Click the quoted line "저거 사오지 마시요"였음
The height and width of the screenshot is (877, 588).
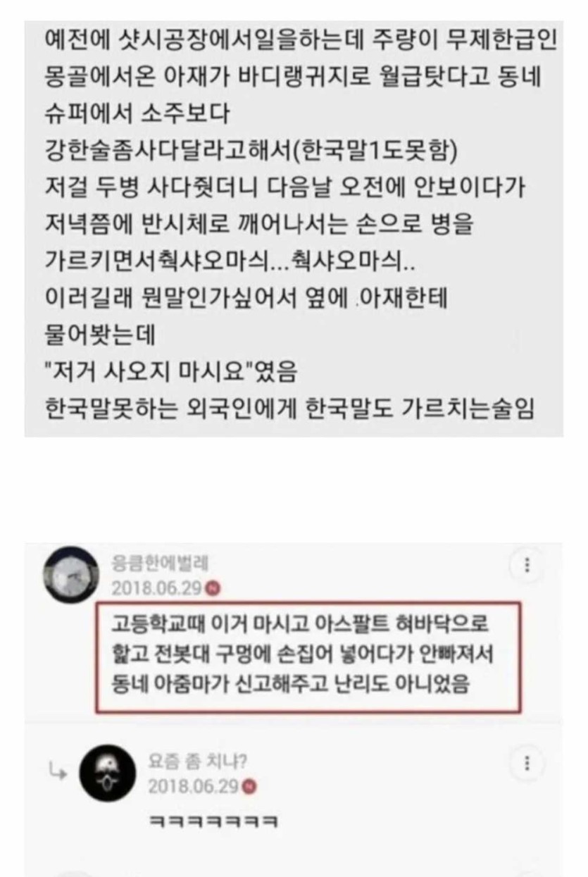[x=170, y=373]
